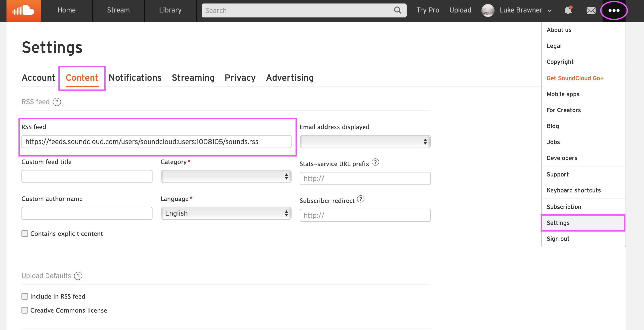
Task: Open Language dropdown showing English
Action: [226, 213]
